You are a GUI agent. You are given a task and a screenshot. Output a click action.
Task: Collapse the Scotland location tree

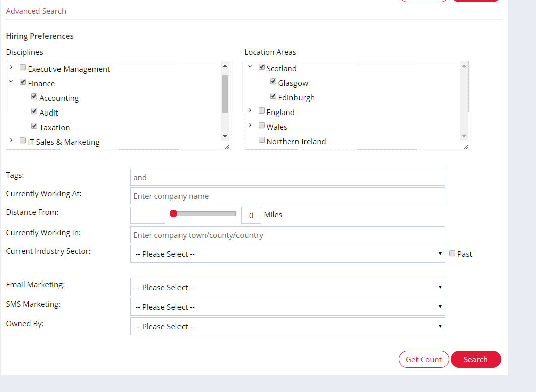[x=250, y=67]
